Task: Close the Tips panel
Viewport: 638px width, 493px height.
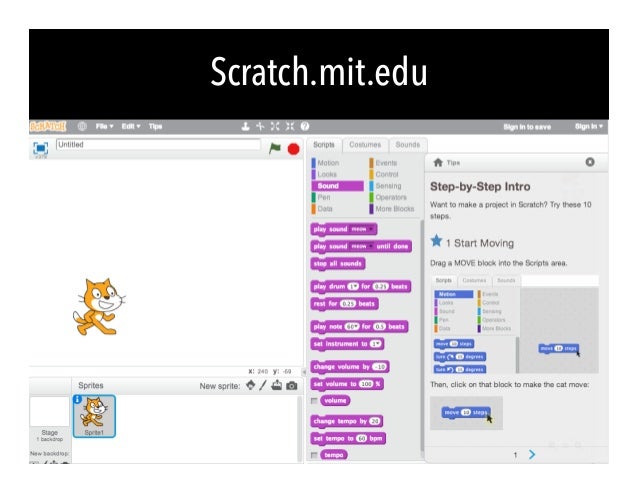Action: (590, 162)
